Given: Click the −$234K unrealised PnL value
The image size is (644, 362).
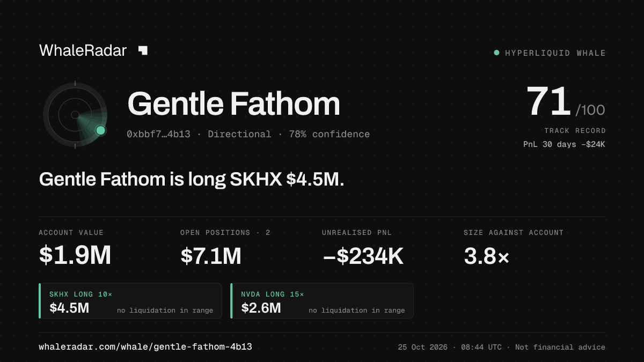Looking at the screenshot, I should tap(363, 256).
